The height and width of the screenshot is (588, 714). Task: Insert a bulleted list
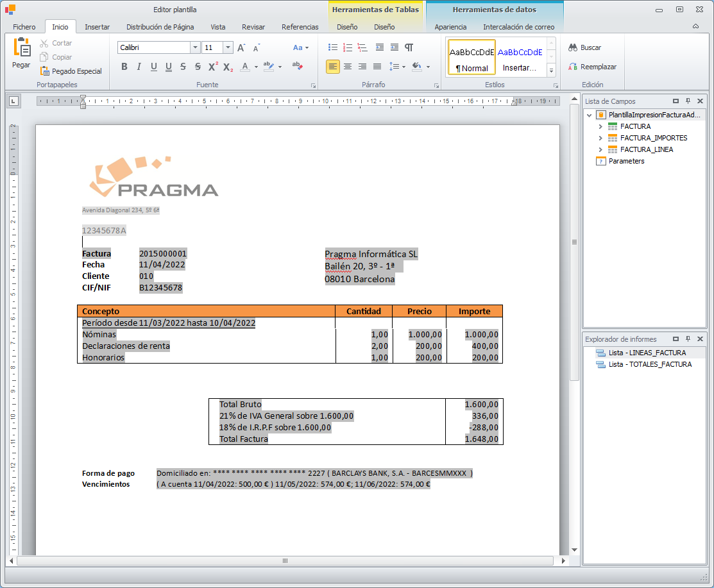pyautogui.click(x=333, y=47)
